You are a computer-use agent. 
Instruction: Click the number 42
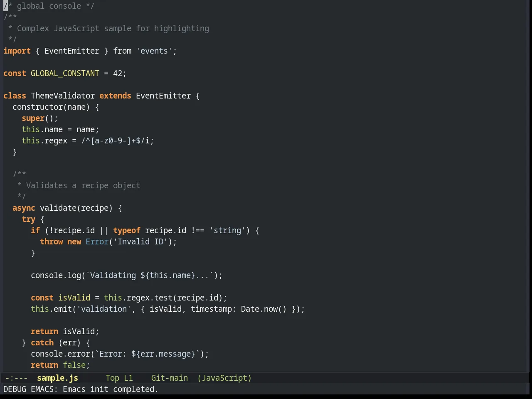118,73
